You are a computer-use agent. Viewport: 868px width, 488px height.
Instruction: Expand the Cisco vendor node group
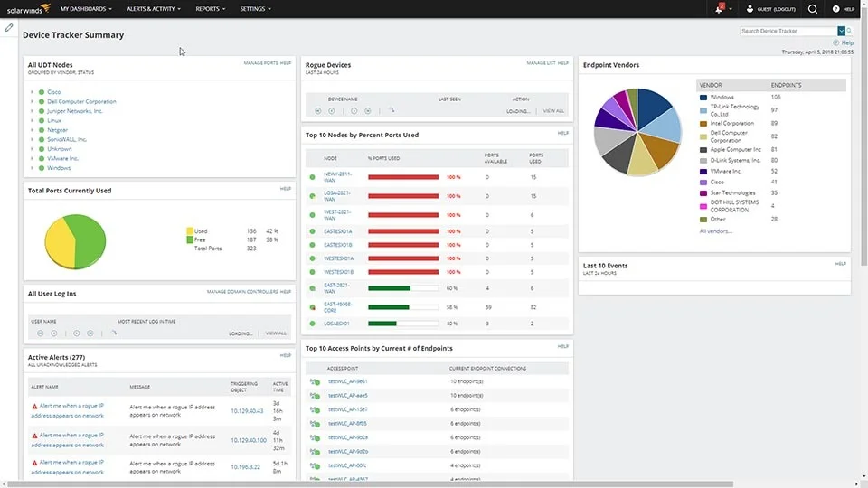coord(32,92)
